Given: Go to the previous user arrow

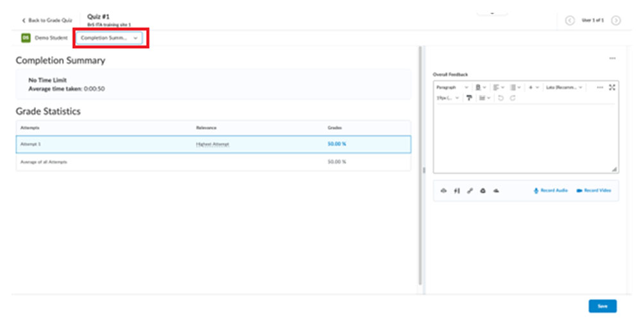Looking at the screenshot, I should [570, 20].
